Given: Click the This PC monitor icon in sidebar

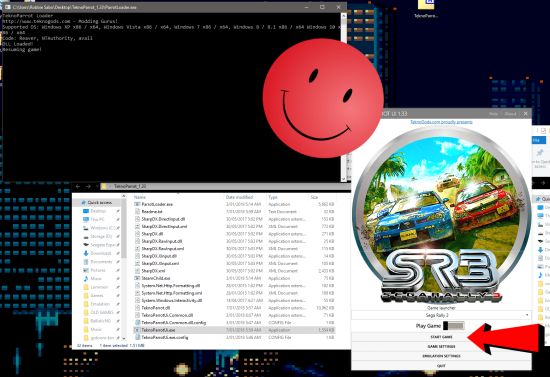Looking at the screenshot, I should (x=86, y=220).
